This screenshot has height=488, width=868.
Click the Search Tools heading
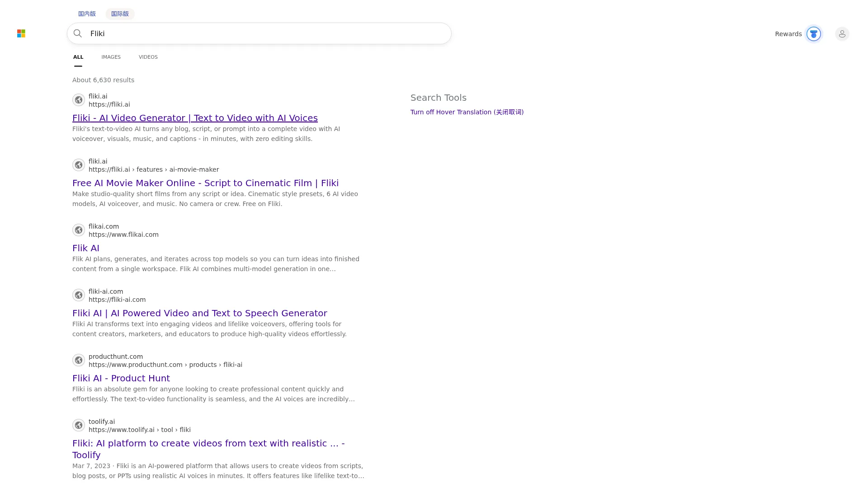coord(439,98)
